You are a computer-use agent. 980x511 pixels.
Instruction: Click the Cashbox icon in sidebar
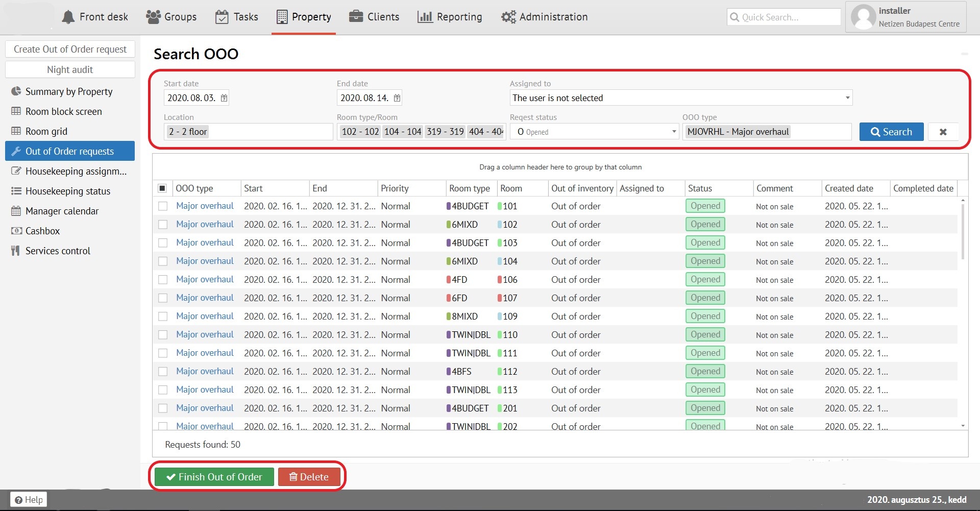[x=16, y=231]
